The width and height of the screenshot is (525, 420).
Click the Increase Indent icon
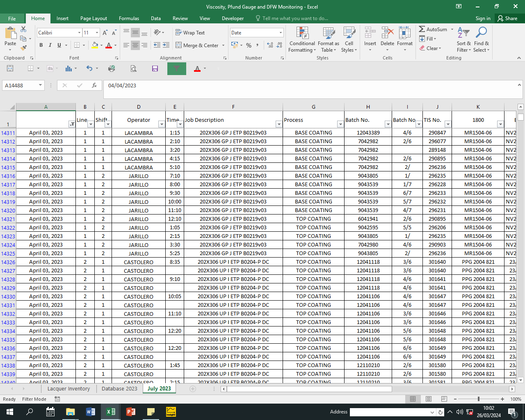coord(166,45)
